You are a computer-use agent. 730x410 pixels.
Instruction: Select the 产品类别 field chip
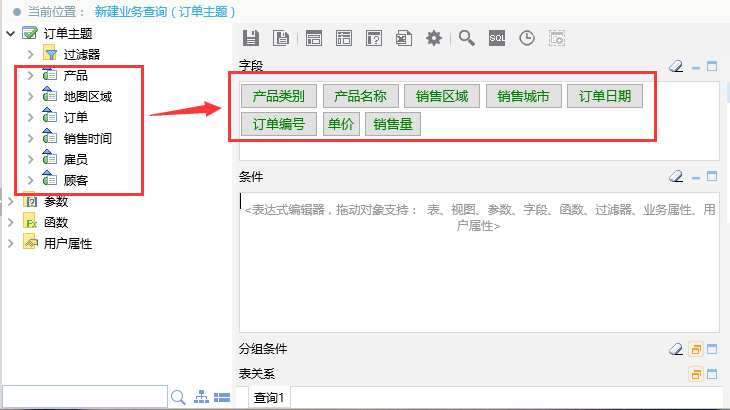click(x=279, y=96)
